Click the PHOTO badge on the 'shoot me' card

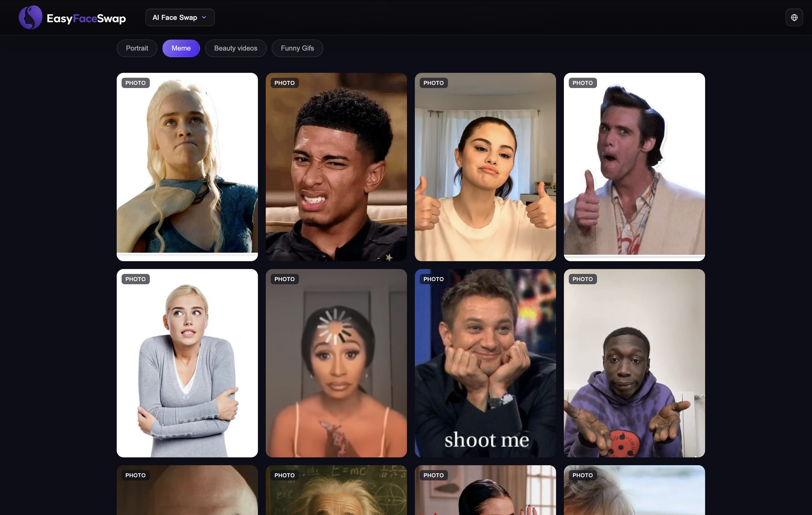click(x=434, y=279)
